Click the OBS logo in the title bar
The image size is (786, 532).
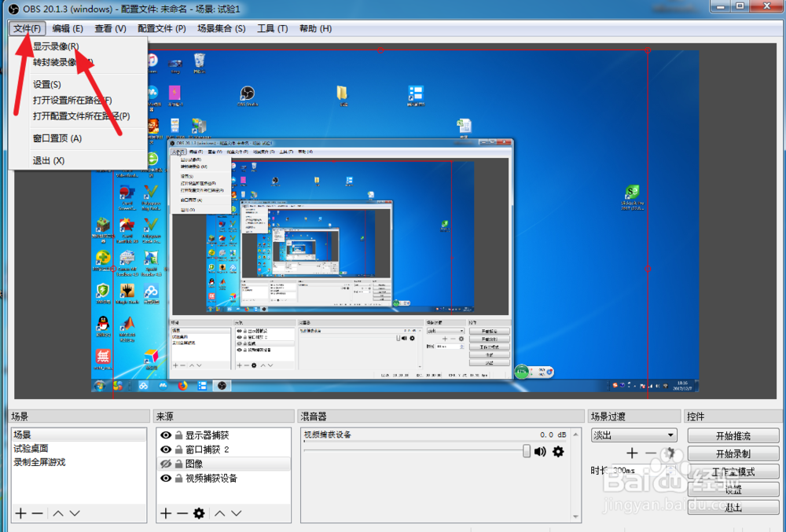tap(14, 9)
